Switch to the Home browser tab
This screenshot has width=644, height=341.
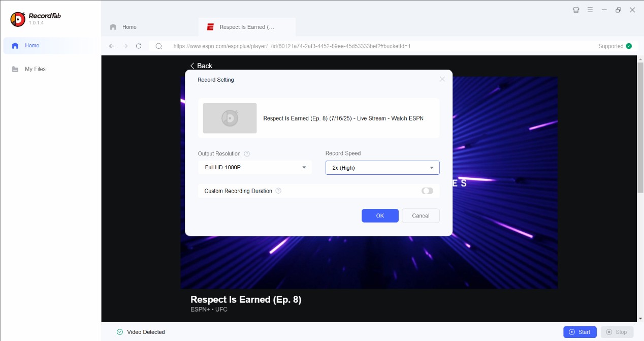click(x=150, y=27)
